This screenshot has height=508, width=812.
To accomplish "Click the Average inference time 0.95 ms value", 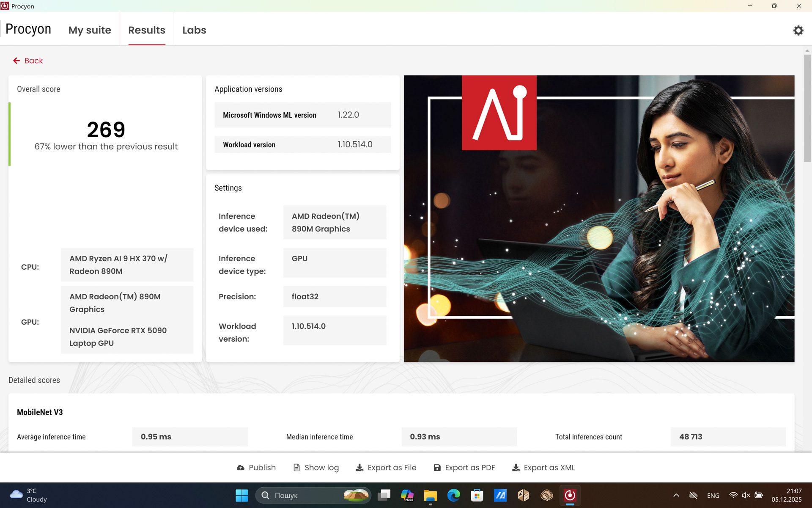I will click(x=190, y=436).
